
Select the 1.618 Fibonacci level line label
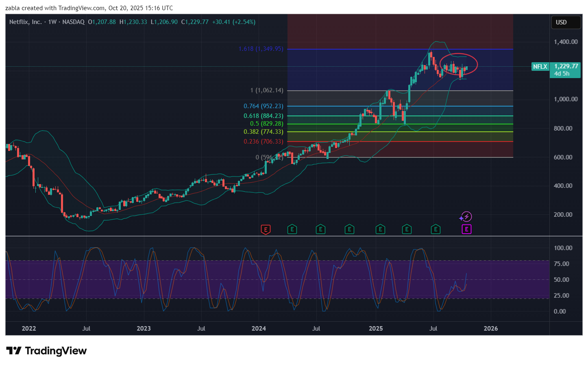click(261, 49)
